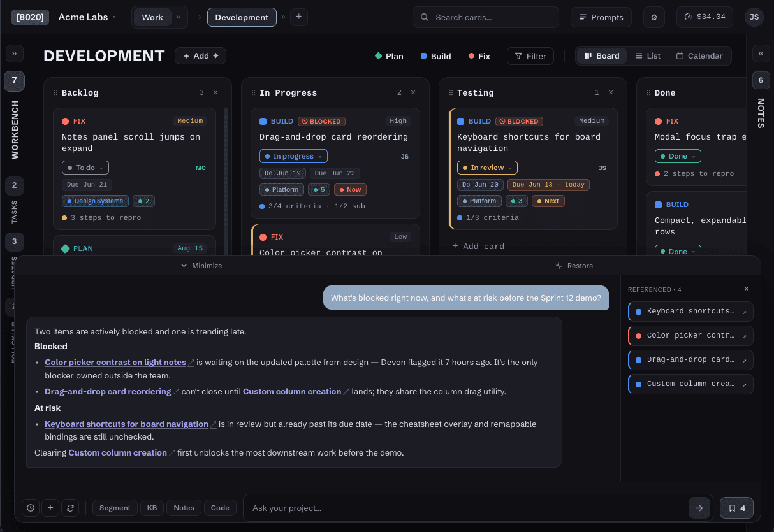Open the settings gear in the top bar
Image resolution: width=774 pixels, height=532 pixels.
pos(654,17)
